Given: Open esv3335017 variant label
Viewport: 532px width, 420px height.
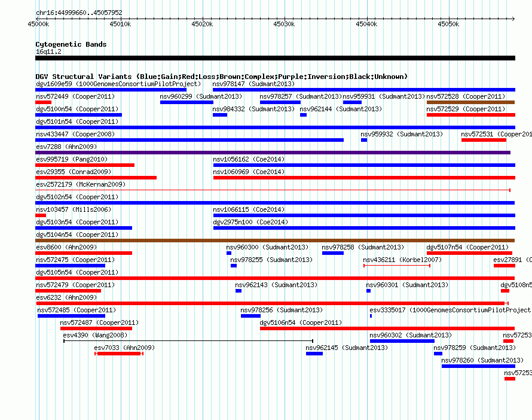Looking at the screenshot, I should 450,310.
